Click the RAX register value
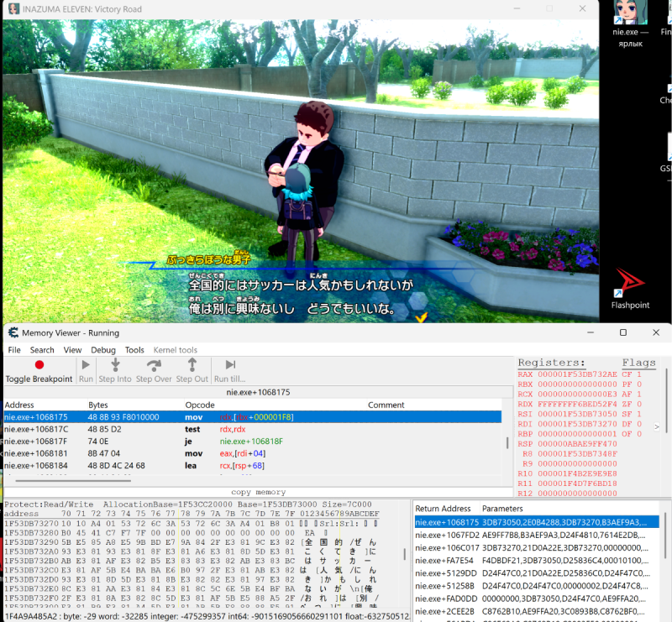Image resolution: width=672 pixels, height=622 pixels. coord(577,374)
